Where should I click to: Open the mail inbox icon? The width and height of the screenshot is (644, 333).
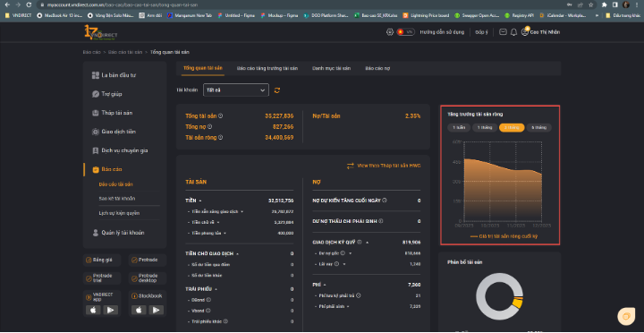[503, 32]
